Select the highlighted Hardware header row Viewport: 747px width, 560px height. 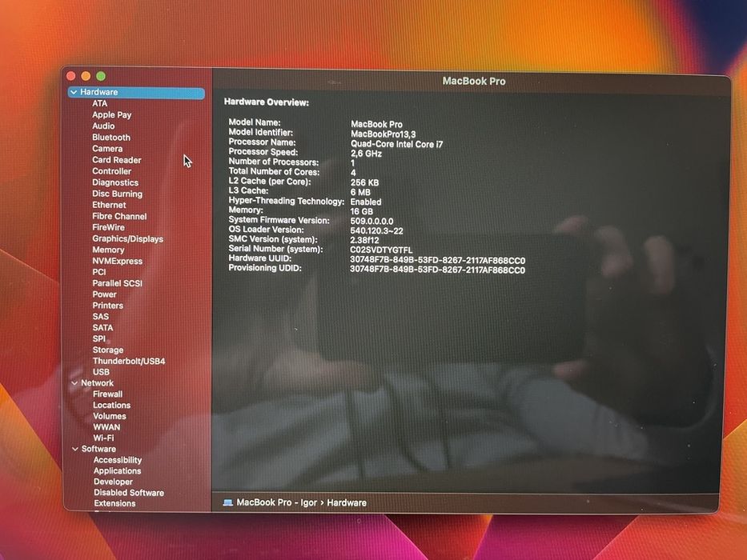[x=136, y=92]
